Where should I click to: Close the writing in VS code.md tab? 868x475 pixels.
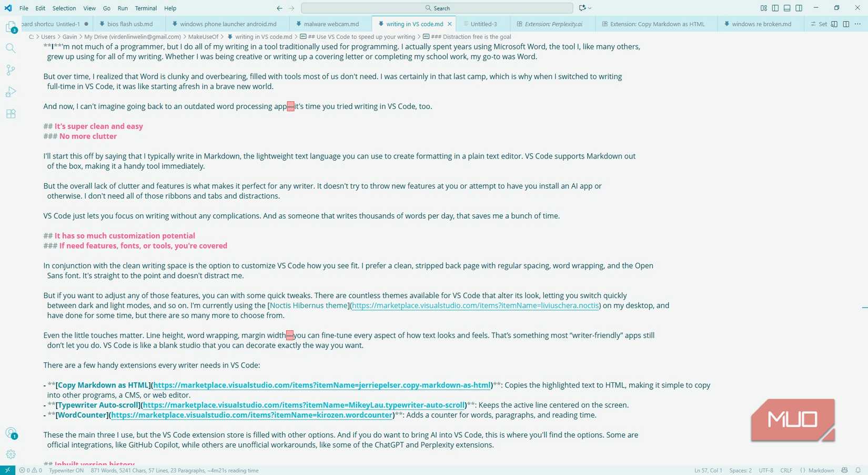point(450,24)
